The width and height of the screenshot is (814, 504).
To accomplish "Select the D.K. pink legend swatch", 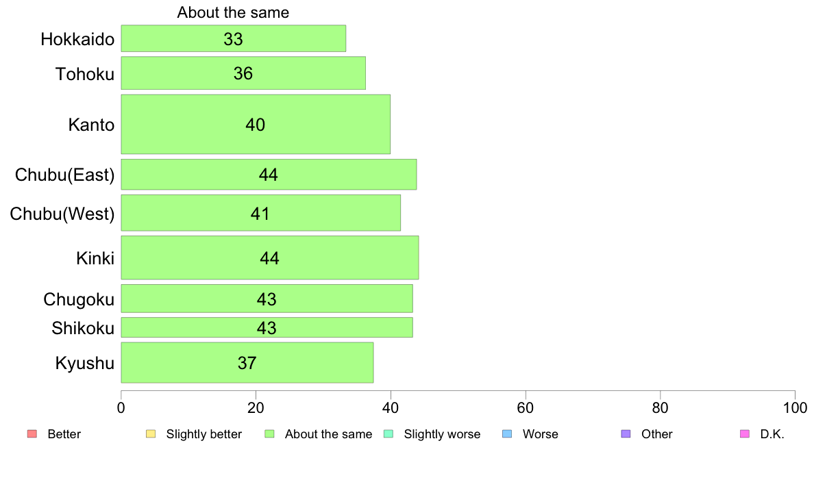I will click(745, 434).
